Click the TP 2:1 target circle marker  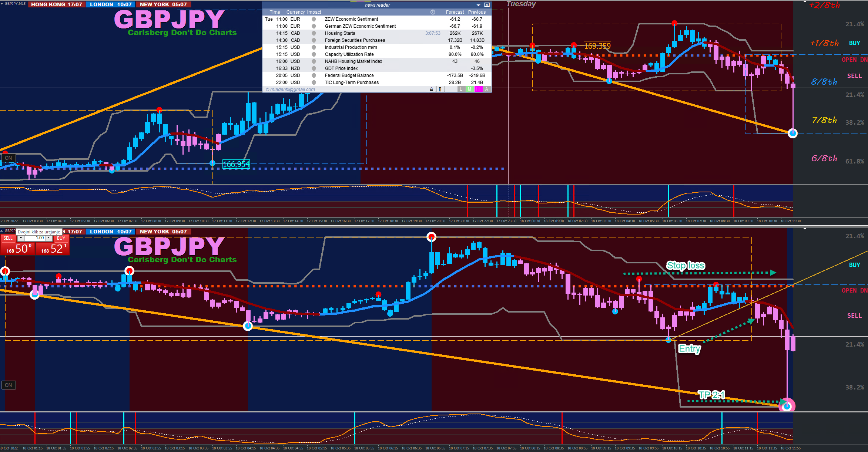[787, 406]
